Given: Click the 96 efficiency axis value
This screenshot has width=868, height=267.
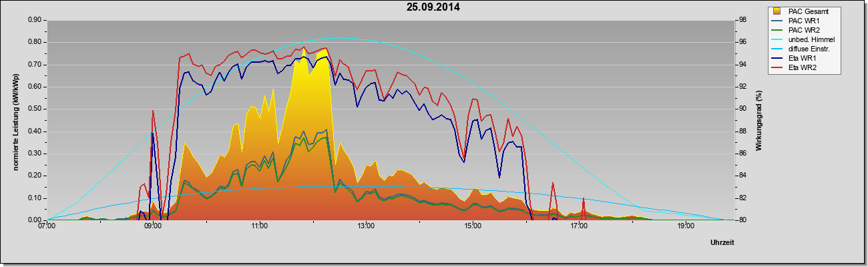Looking at the screenshot, I should pyautogui.click(x=742, y=42).
